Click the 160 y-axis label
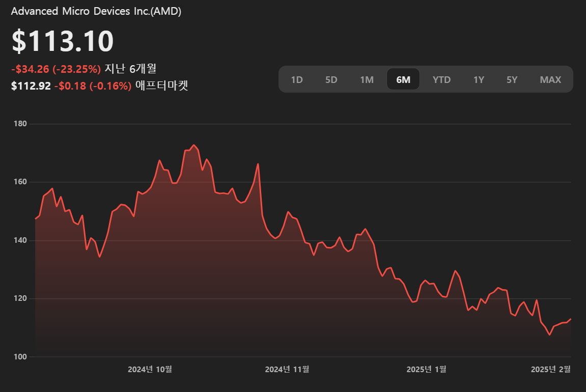 click(20, 182)
